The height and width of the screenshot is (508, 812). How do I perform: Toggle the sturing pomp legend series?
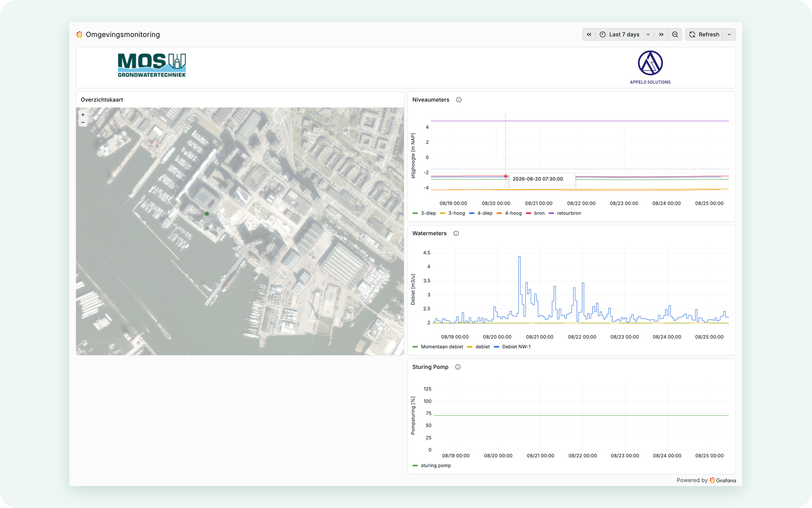432,466
